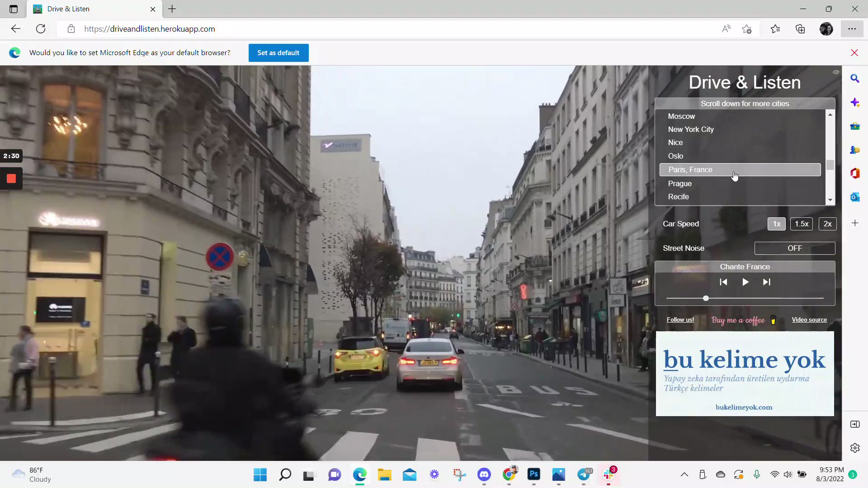Open the Edge sidebar Search icon
This screenshot has height=488, width=868.
tap(854, 79)
